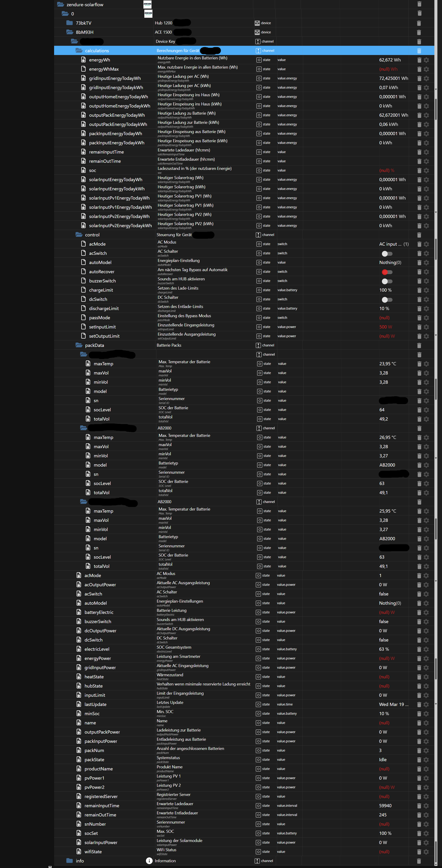Click the chargeLimit value 100 %
The height and width of the screenshot is (868, 442).
coord(385,290)
